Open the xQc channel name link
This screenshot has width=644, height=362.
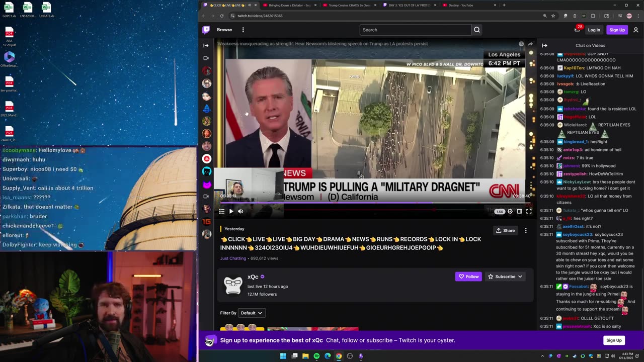pyautogui.click(x=253, y=277)
